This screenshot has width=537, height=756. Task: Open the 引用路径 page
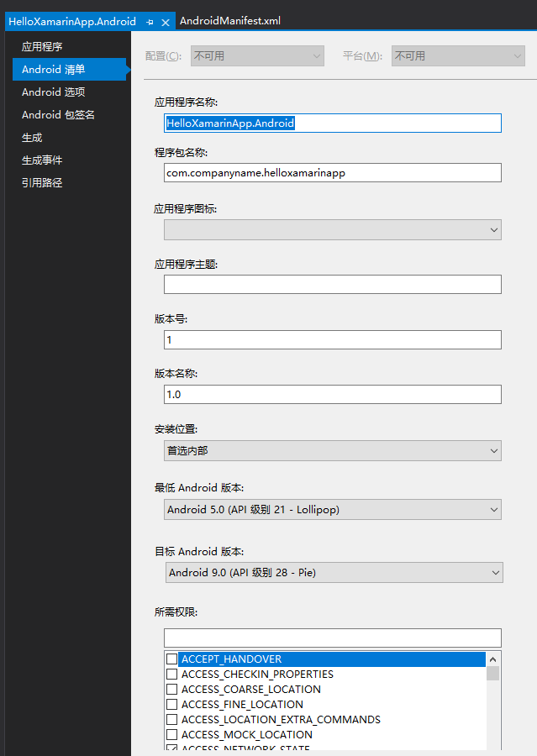[x=42, y=183]
